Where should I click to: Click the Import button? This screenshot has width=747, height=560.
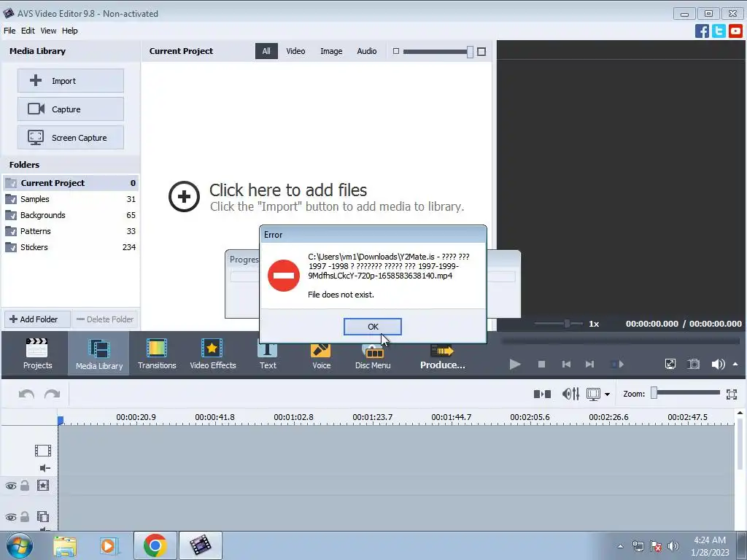(x=71, y=80)
